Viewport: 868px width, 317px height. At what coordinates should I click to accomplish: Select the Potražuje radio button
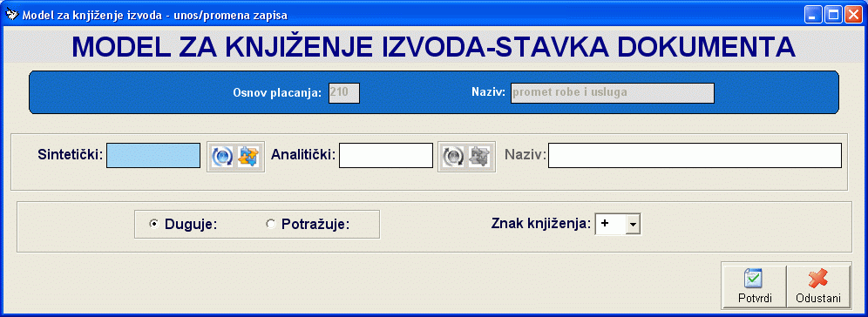coord(271,224)
